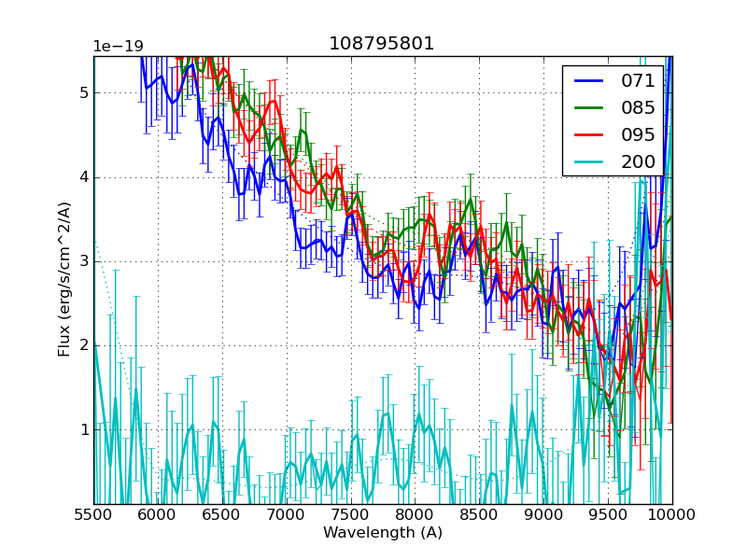Click the 5500 x-axis tick label
This screenshot has width=747, height=560.
click(93, 514)
